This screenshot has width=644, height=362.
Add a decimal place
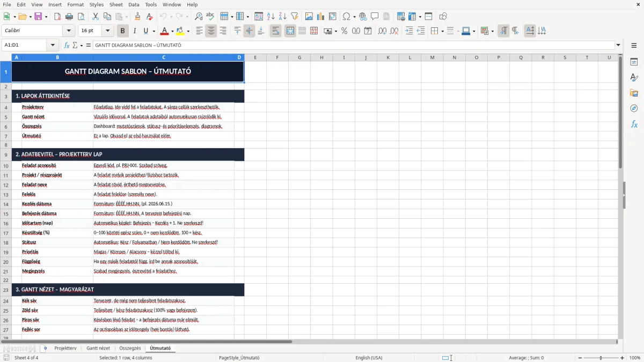tap(382, 31)
